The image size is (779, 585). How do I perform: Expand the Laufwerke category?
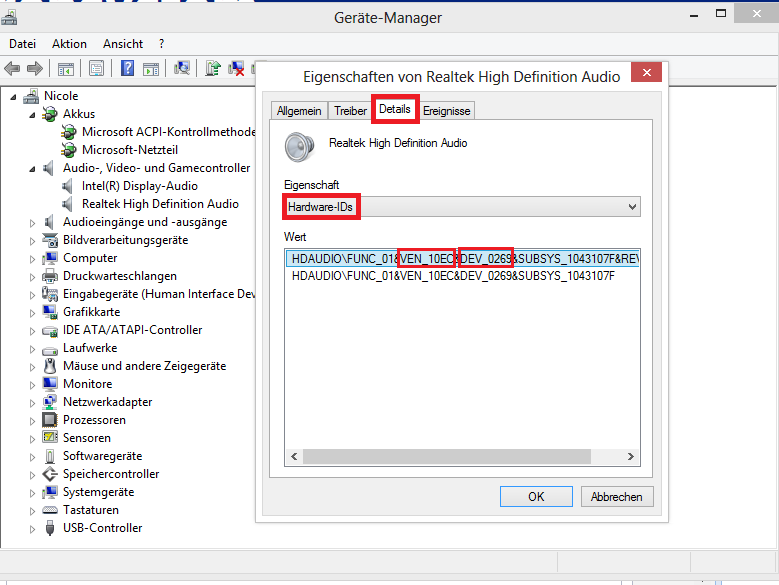[32, 349]
